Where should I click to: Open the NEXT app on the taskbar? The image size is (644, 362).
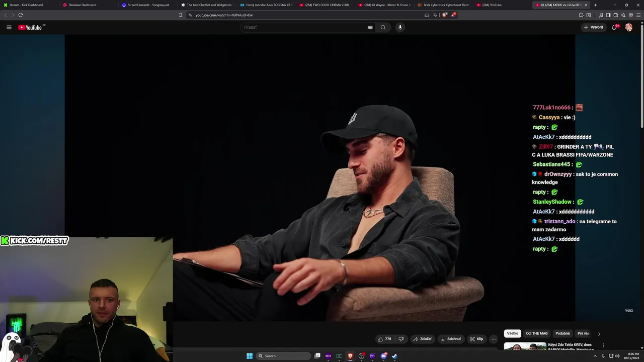click(329, 356)
